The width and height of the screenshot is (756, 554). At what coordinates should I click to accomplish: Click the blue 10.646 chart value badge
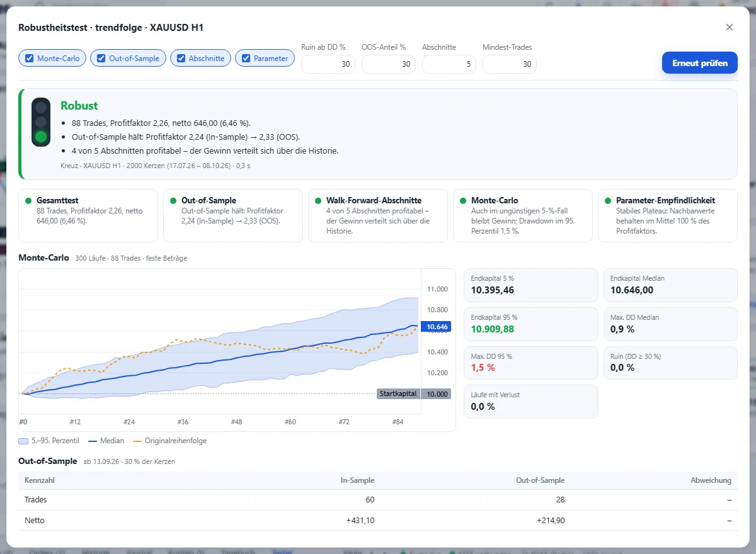(437, 327)
